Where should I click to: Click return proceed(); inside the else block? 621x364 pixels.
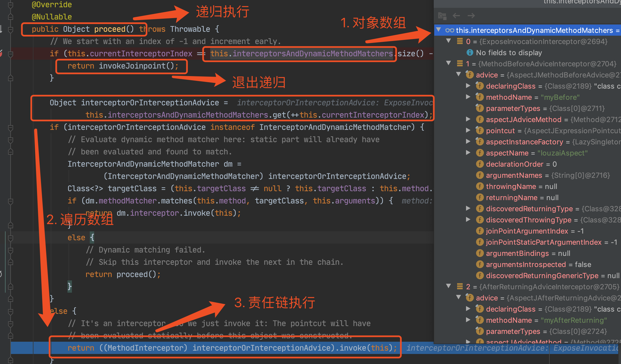(x=123, y=275)
